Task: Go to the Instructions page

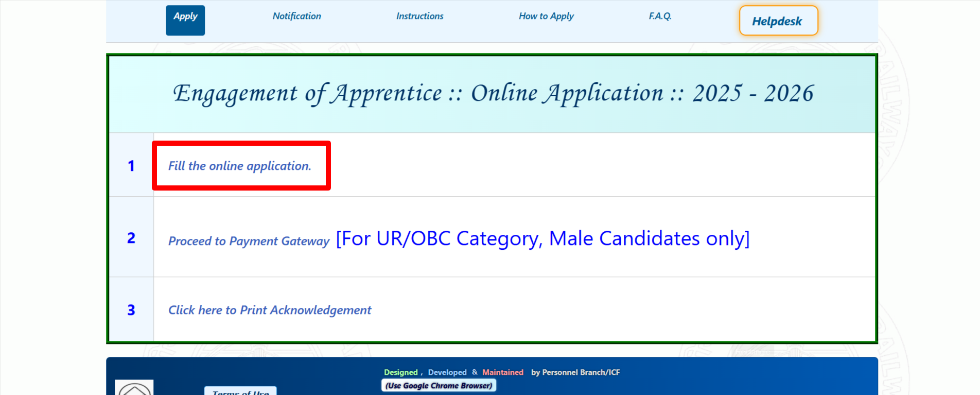Action: click(419, 16)
